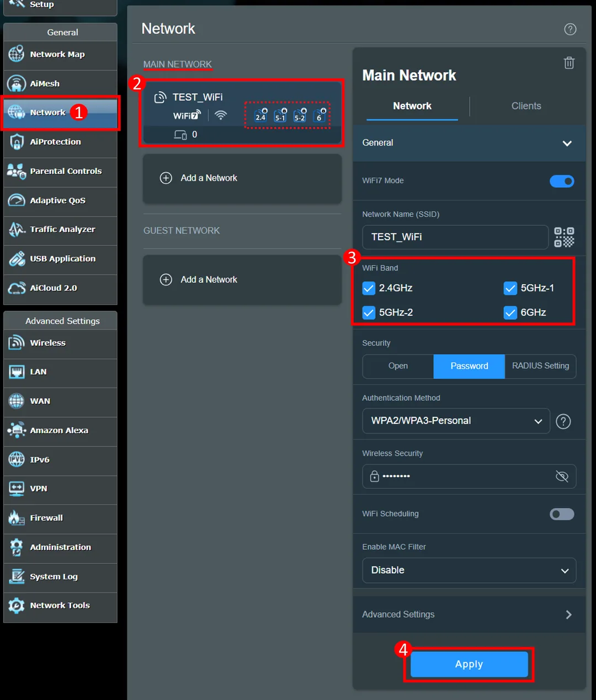Screen dimensions: 596x700
Task: Click the USB Application icon
Action: 17,258
